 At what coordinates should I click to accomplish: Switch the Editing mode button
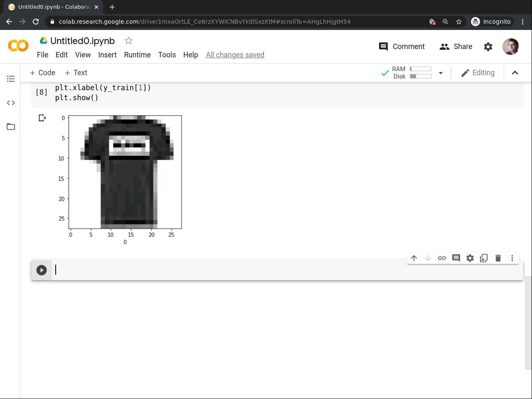(478, 73)
